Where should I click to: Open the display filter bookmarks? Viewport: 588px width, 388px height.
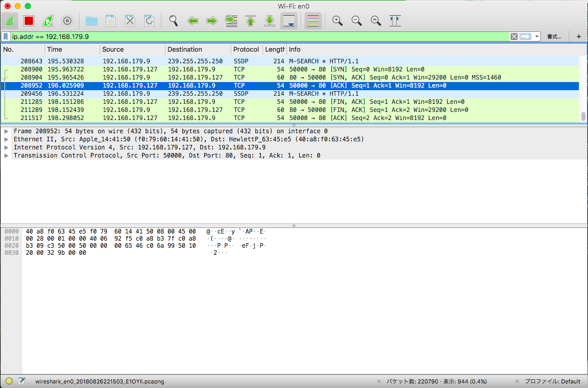(x=6, y=36)
